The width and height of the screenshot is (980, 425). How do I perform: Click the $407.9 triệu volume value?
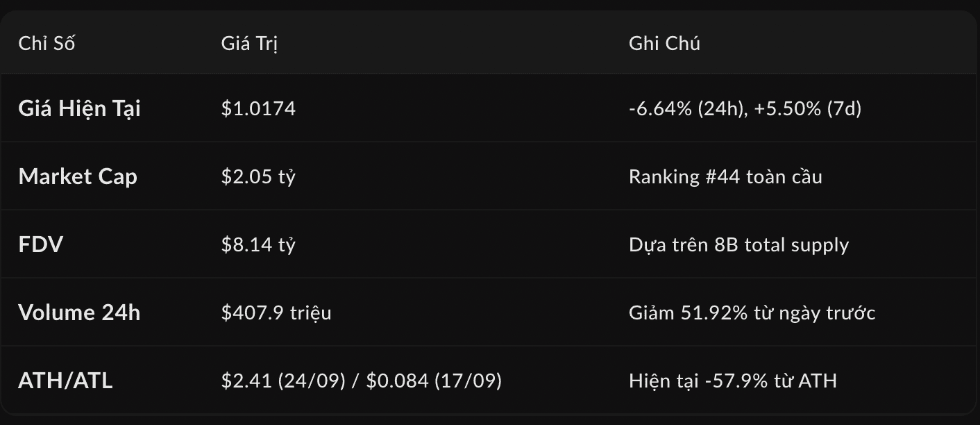276,312
